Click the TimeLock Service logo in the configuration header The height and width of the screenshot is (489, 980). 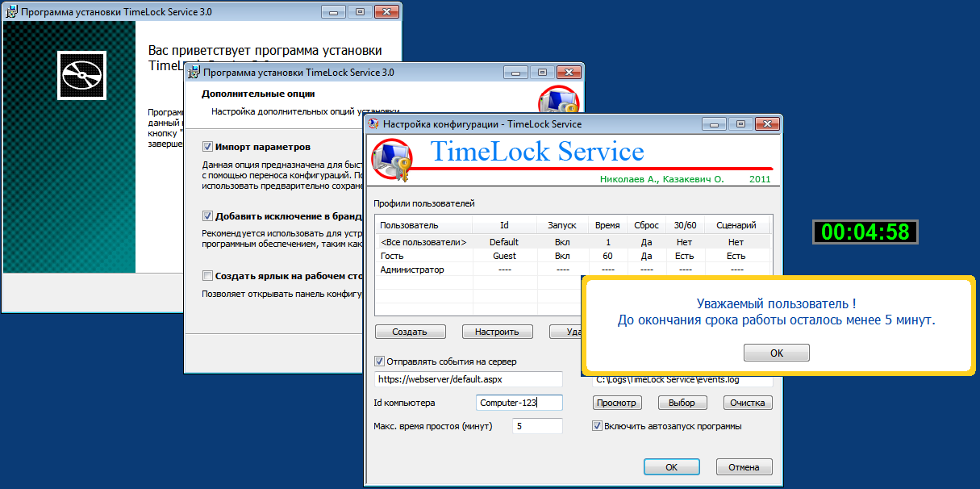[392, 161]
